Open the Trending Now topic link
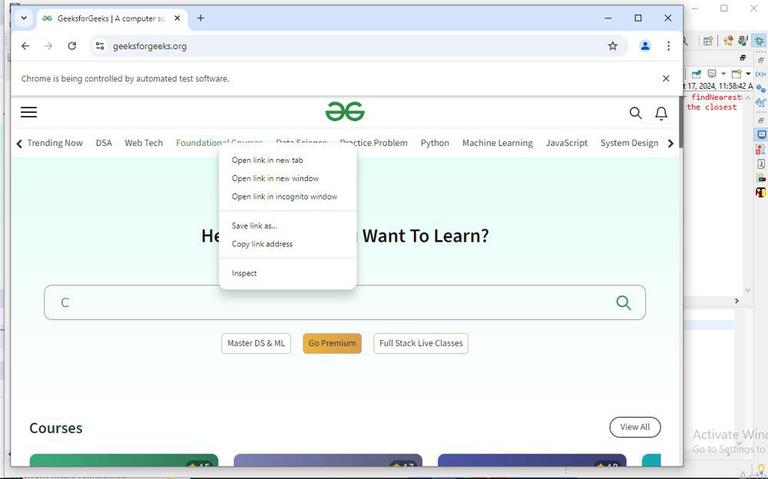 click(x=55, y=143)
